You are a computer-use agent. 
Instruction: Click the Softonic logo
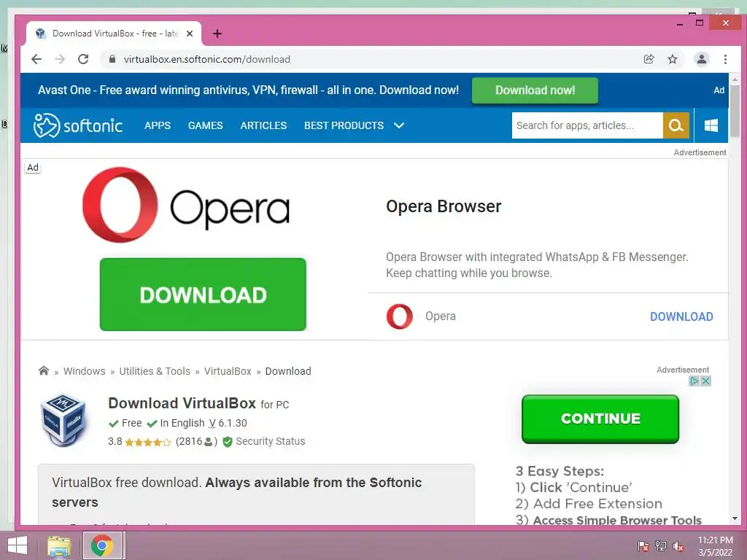click(77, 125)
